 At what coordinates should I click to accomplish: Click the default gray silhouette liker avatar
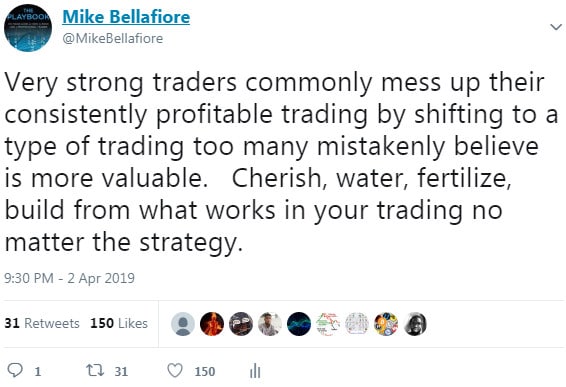[183, 324]
